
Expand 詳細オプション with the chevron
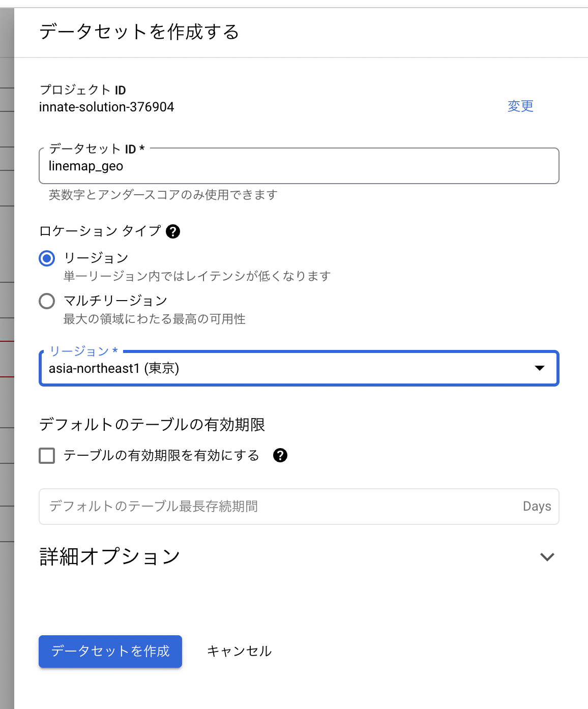(x=547, y=557)
